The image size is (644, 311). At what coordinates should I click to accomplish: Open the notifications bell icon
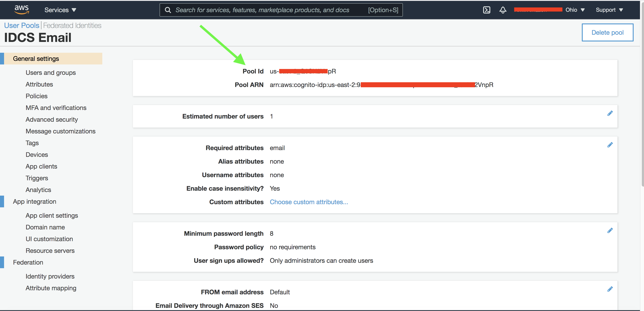pyautogui.click(x=503, y=10)
